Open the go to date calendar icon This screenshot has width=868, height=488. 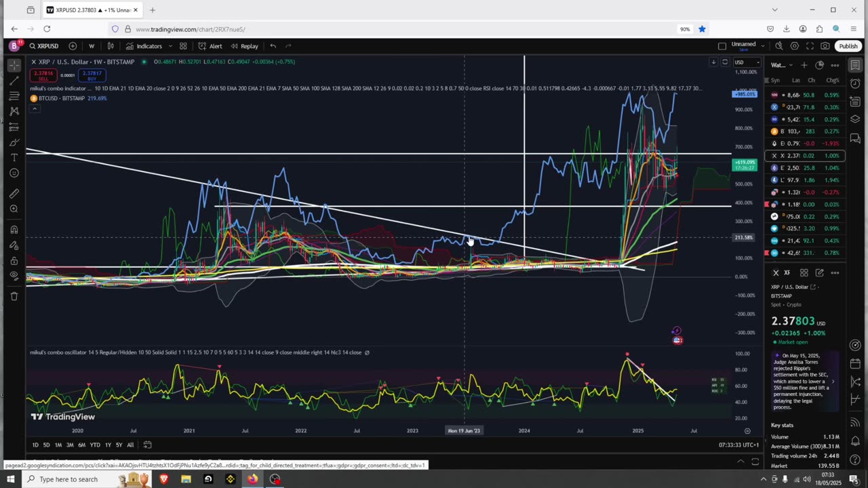147,445
